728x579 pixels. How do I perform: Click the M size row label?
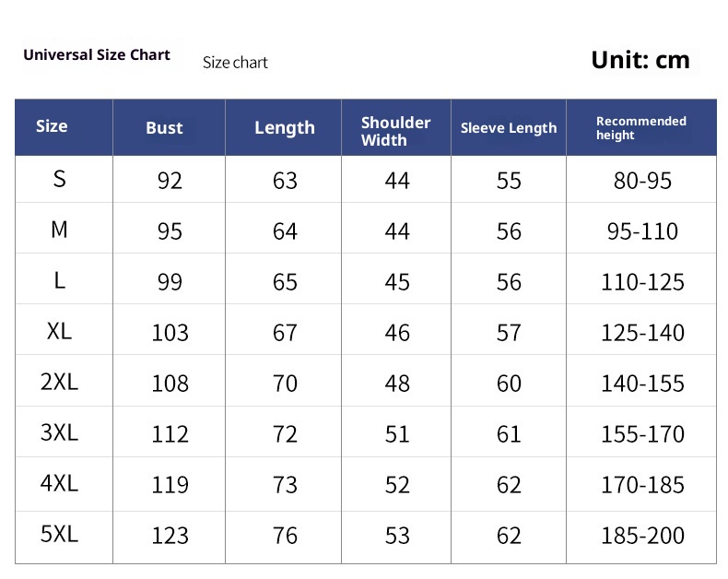tap(59, 230)
